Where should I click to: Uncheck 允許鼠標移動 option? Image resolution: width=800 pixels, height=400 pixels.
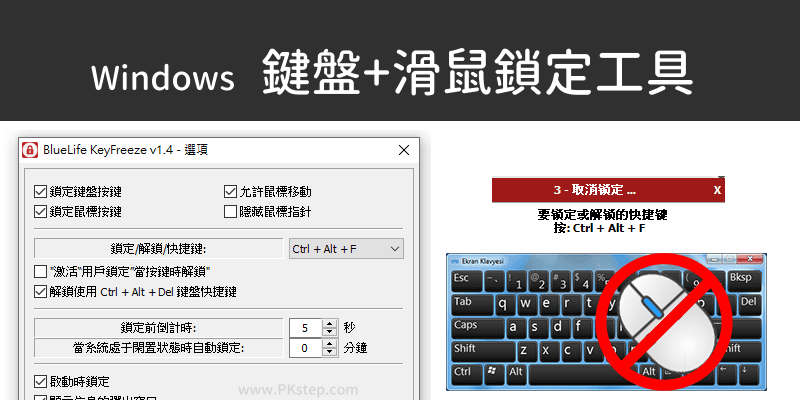point(230,192)
